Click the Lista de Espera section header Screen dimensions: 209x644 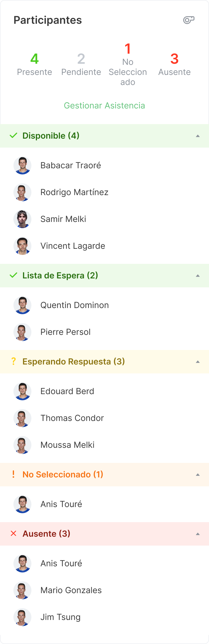60,276
